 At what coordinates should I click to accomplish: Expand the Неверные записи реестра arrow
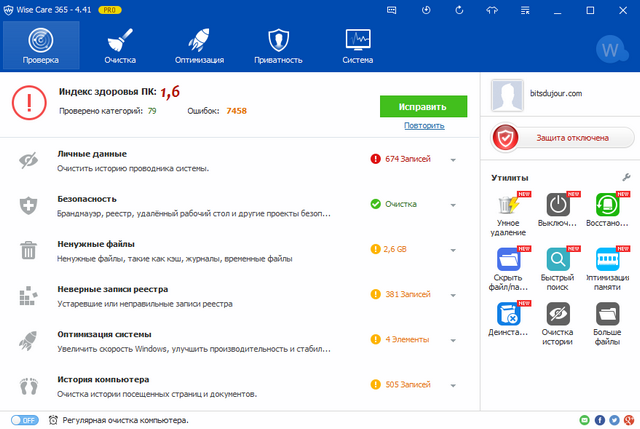click(x=453, y=295)
